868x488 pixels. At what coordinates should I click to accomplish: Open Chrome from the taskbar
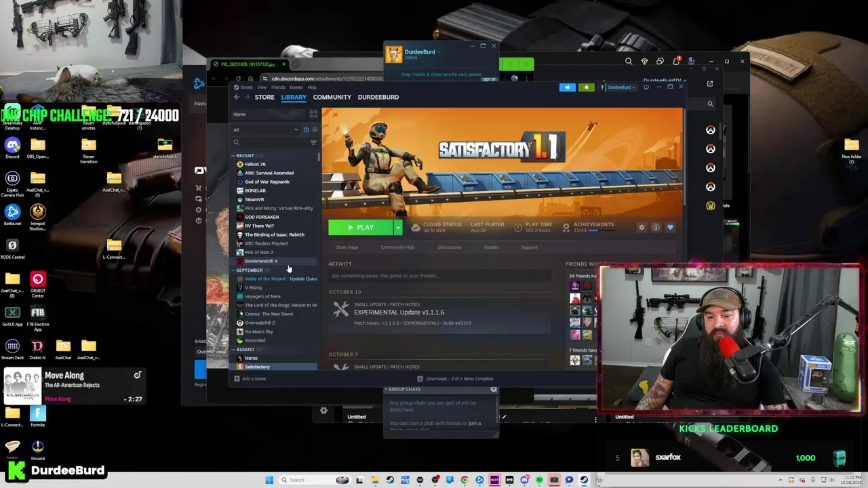pos(465,480)
